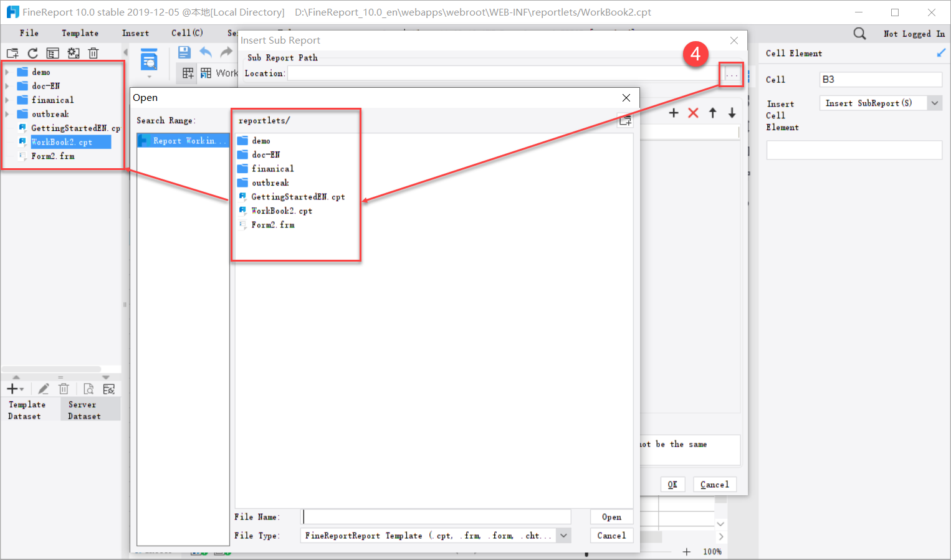Click the undo arrow icon in the toolbar
951x560 pixels.
(206, 52)
